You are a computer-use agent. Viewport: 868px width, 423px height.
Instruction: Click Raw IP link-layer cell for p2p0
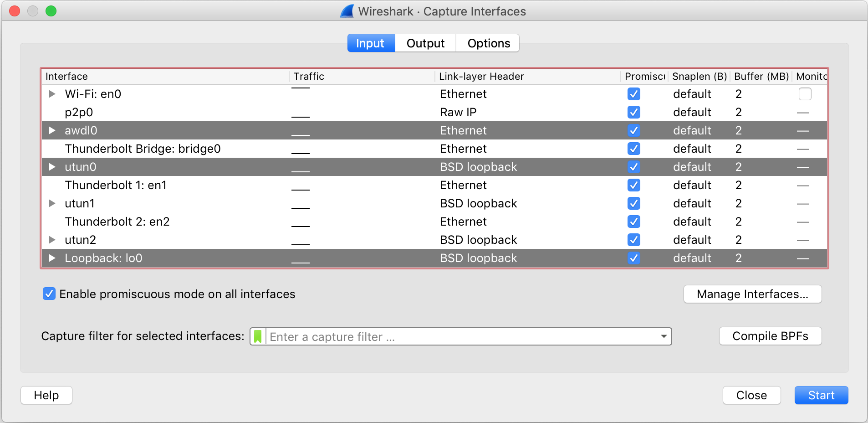tap(458, 112)
